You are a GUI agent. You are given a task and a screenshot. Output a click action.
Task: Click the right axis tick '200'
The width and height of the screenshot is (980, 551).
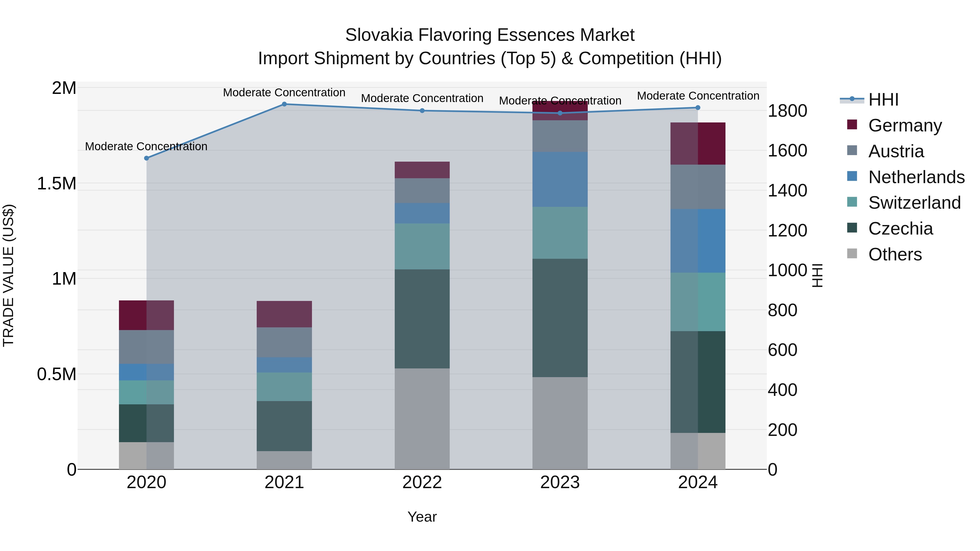783,430
